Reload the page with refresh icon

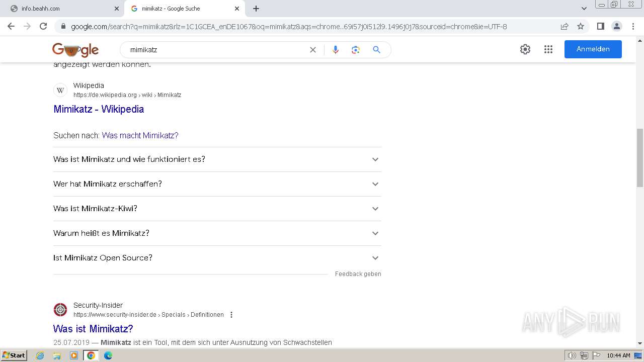point(43,26)
